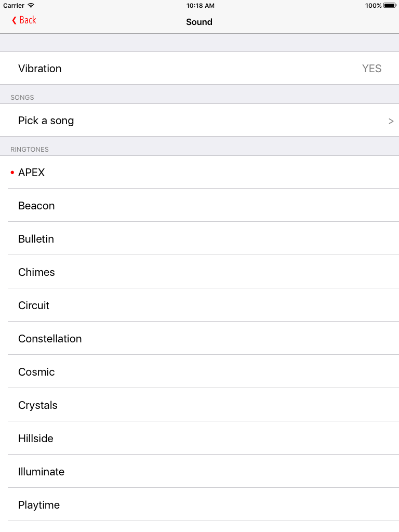Image resolution: width=399 pixels, height=532 pixels.
Task: Tap the battery indicator icon
Action: [x=390, y=6]
